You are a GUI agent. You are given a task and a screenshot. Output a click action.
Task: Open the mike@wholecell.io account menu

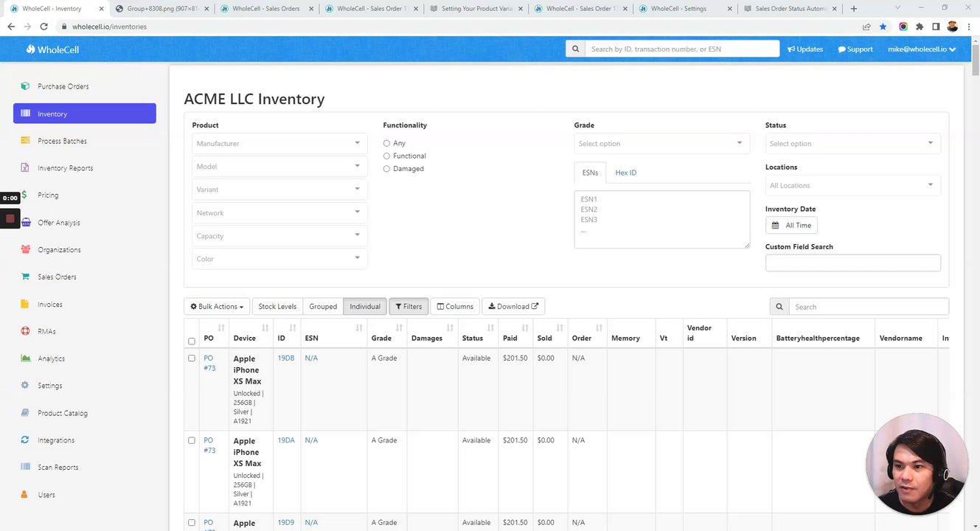[x=922, y=49]
